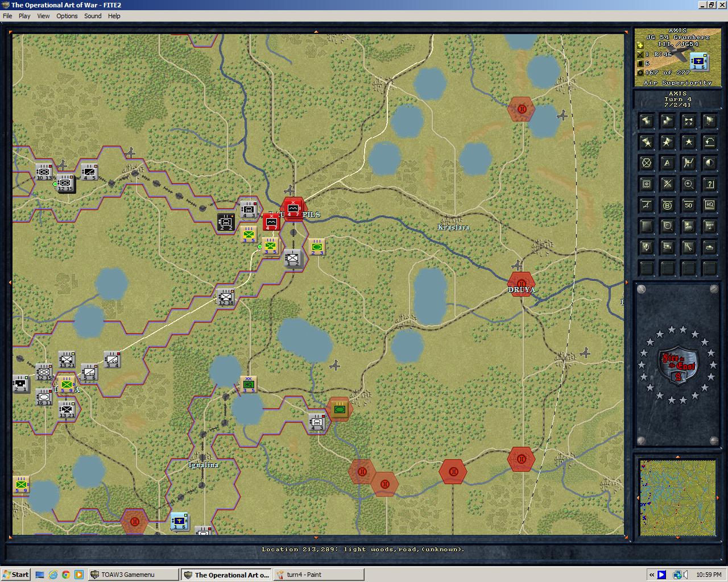Image resolution: width=728 pixels, height=582 pixels.
Task: Click the JG 54 Grunherz unit name
Action: (678, 37)
